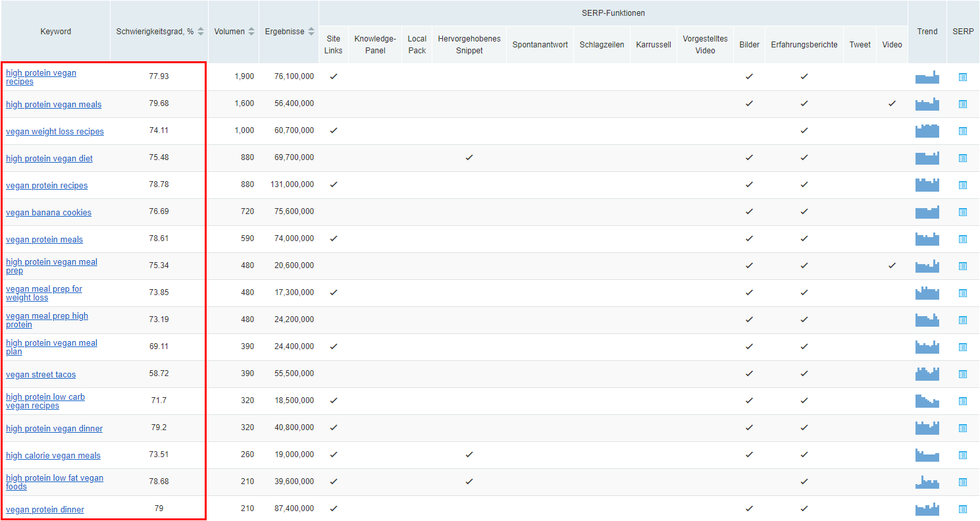The height and width of the screenshot is (521, 980).
Task: Open "high protein low carb vegan recipes" keyword
Action: (45, 400)
